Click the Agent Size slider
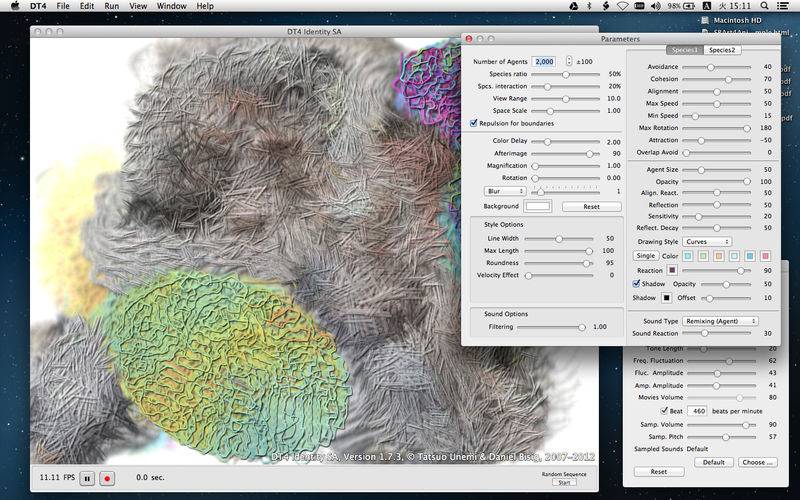The height and width of the screenshot is (500, 800). pos(716,170)
